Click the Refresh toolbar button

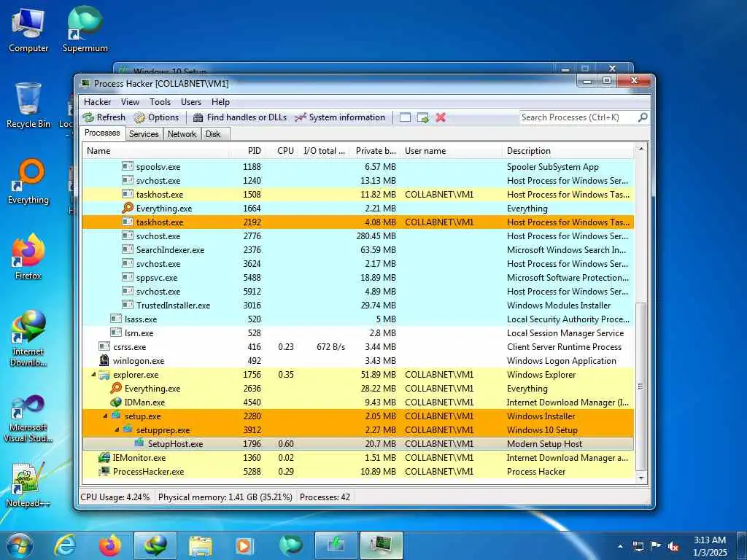(104, 117)
